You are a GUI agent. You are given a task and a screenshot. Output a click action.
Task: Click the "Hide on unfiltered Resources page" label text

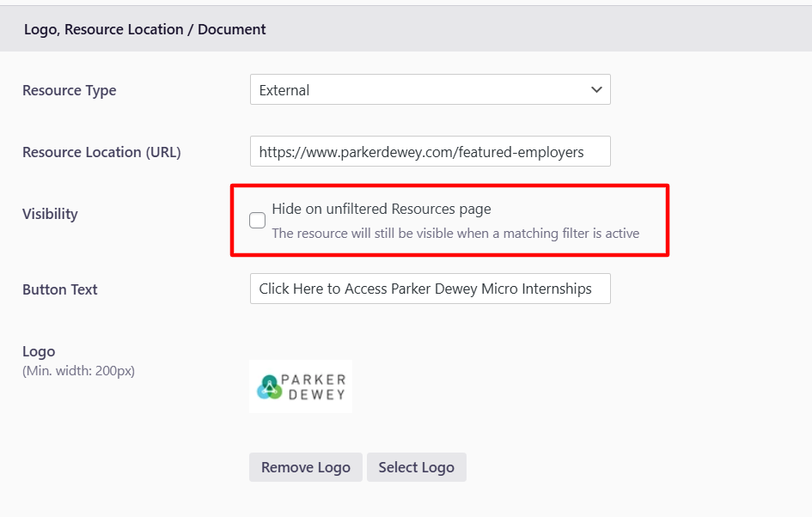point(381,209)
